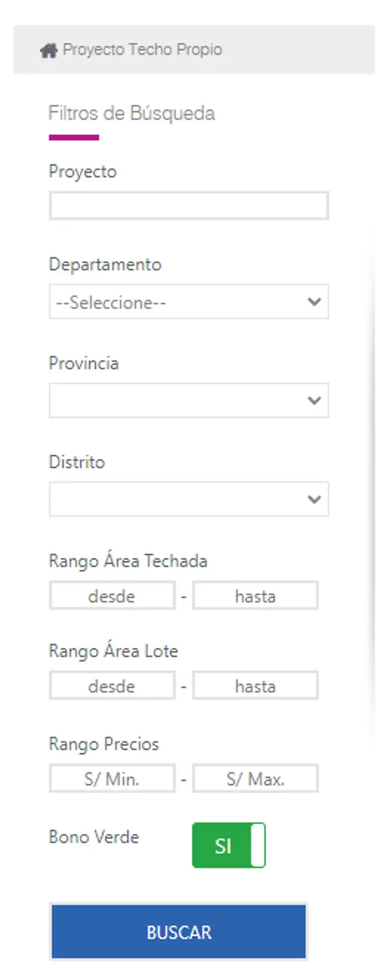382x980 pixels.
Task: Open the Departamento dropdown
Action: click(189, 302)
